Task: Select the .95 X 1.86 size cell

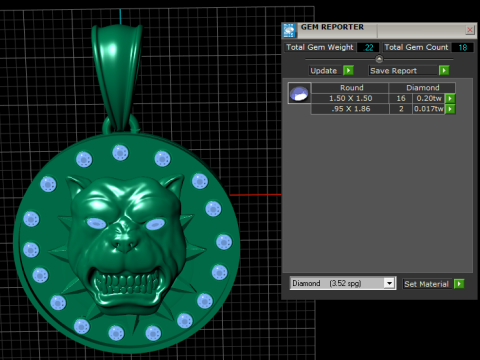Action: [x=350, y=109]
